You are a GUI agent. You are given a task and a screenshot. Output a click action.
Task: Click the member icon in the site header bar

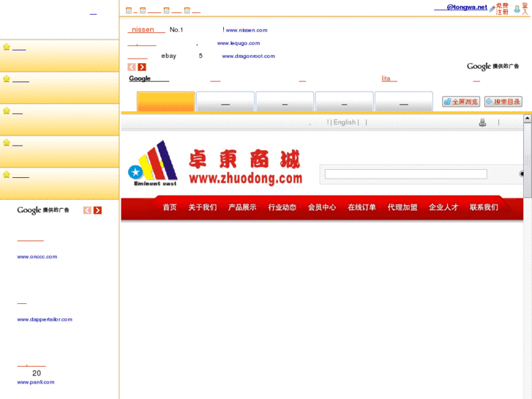(482, 122)
